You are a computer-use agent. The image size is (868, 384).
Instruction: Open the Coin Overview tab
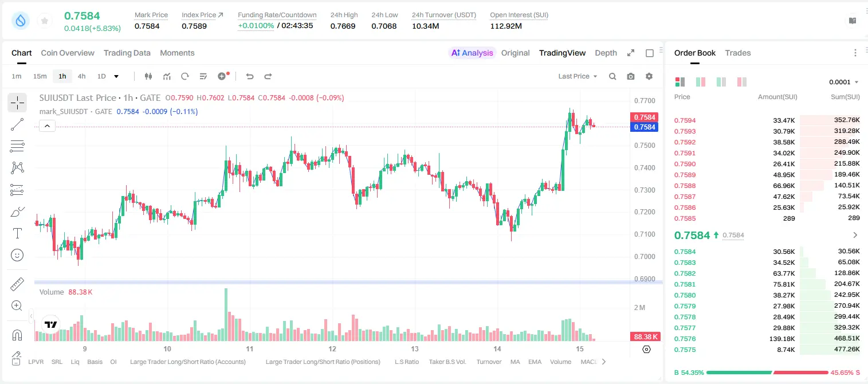tap(68, 53)
